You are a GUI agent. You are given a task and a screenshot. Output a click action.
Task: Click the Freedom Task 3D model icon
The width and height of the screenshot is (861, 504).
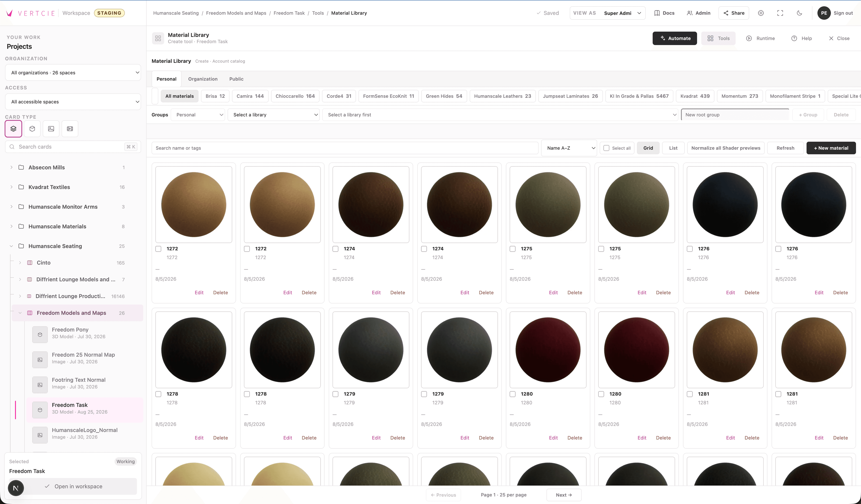click(x=40, y=410)
